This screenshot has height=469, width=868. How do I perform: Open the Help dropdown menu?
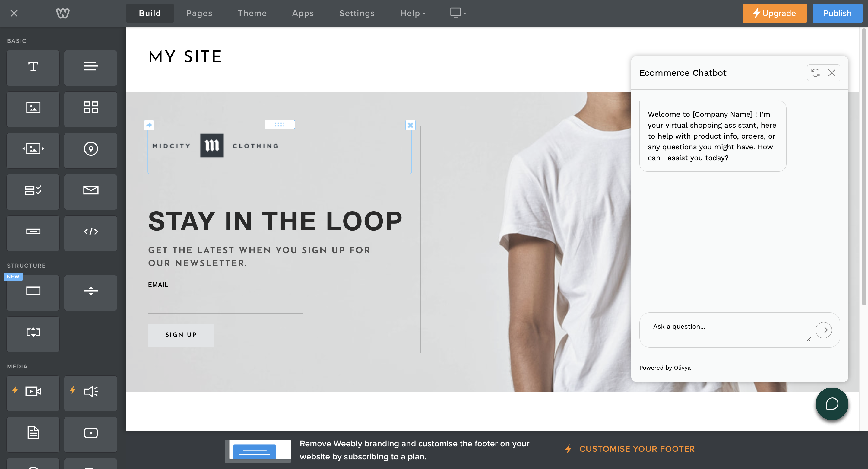(412, 13)
